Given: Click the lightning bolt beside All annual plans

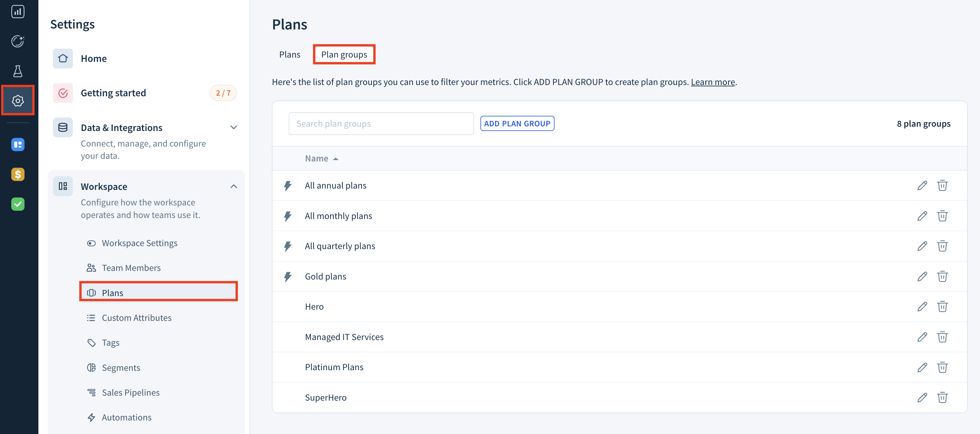Looking at the screenshot, I should [x=288, y=186].
